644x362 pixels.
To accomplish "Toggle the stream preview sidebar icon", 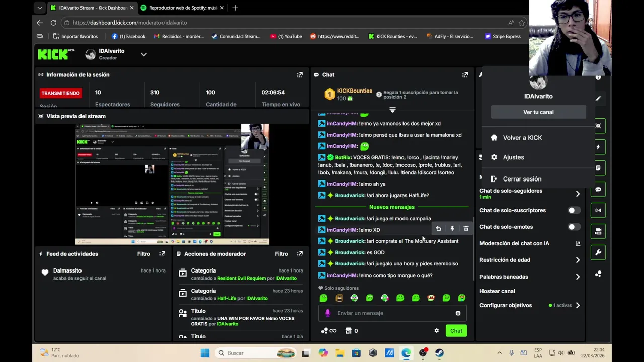I will (x=598, y=126).
